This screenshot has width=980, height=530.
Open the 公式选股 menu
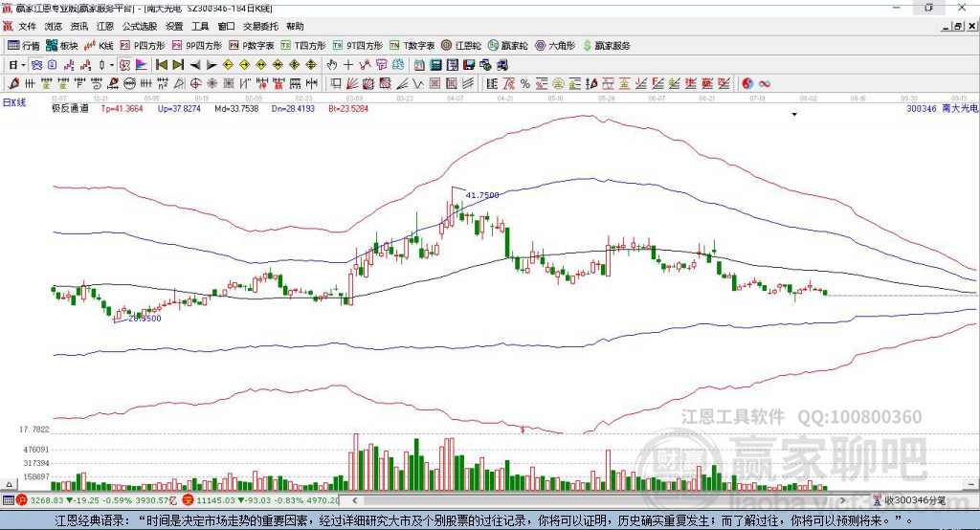[x=140, y=26]
